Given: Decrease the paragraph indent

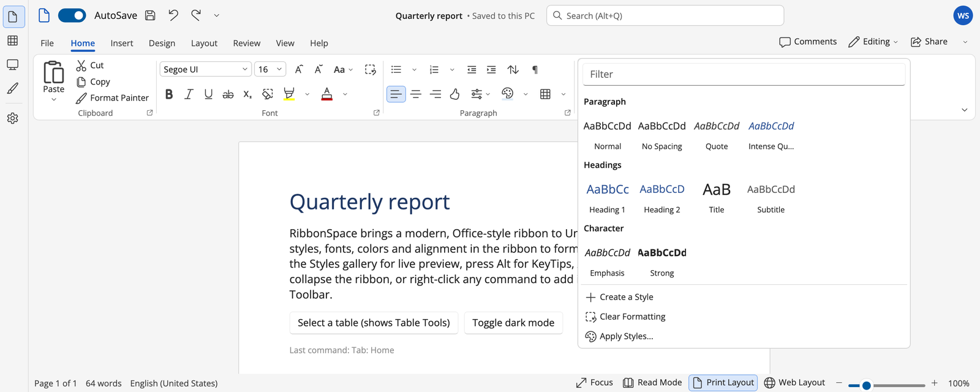Looking at the screenshot, I should click(x=472, y=69).
